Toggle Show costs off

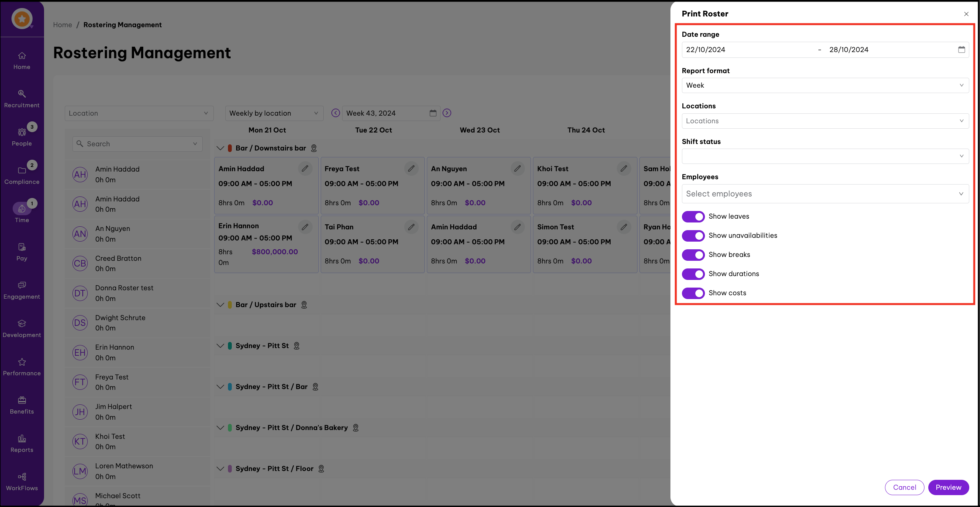pyautogui.click(x=693, y=293)
